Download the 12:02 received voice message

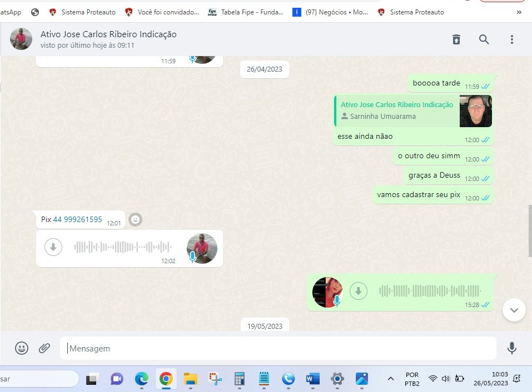pos(53,247)
